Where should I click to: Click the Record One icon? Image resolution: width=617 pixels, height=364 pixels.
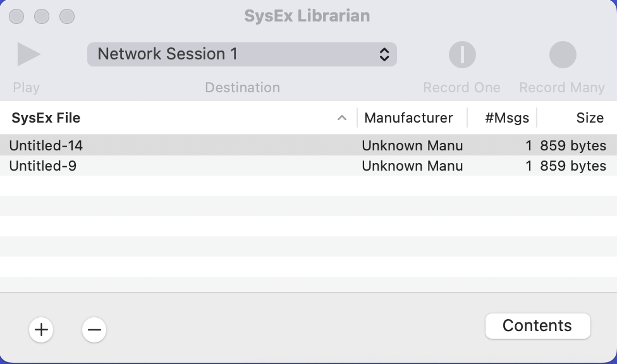(462, 55)
